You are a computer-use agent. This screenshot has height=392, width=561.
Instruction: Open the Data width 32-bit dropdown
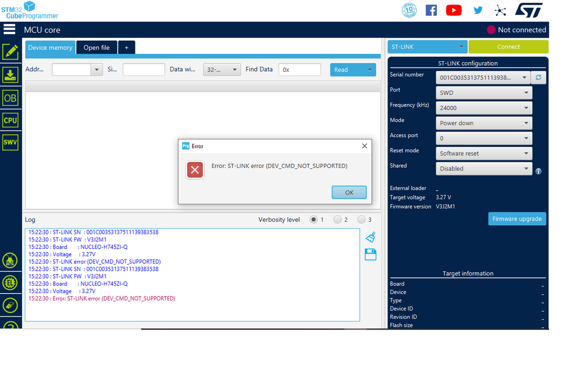tap(222, 70)
